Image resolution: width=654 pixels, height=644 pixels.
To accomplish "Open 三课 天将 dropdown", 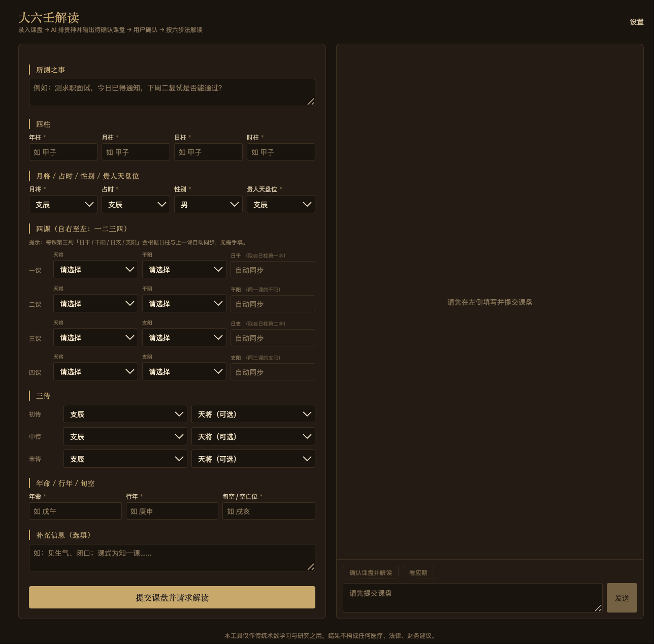I will click(95, 337).
